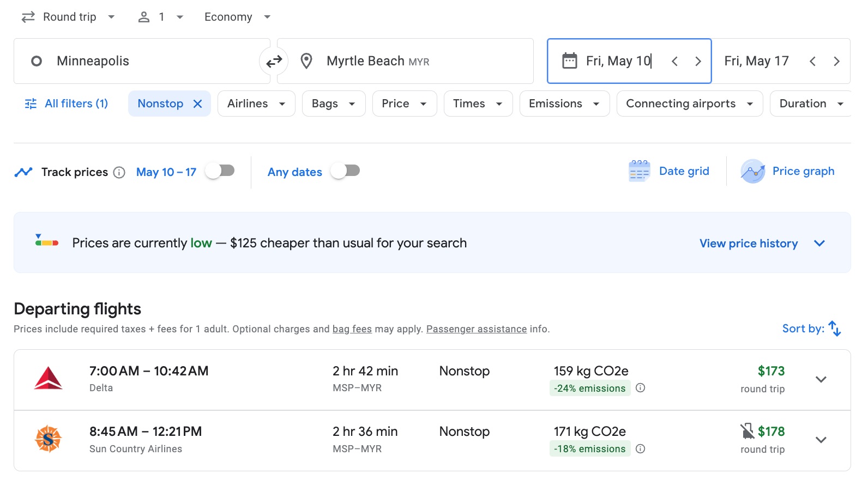Open the Connecting airports filter dropdown
Image resolution: width=868 pixels, height=486 pixels.
coord(690,104)
